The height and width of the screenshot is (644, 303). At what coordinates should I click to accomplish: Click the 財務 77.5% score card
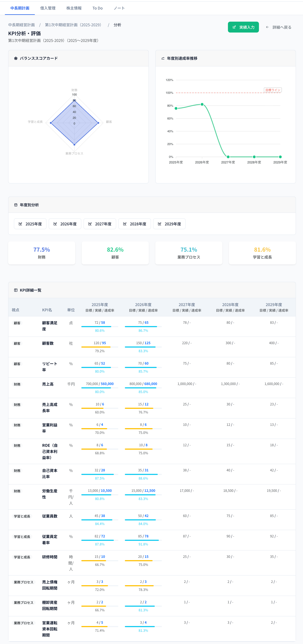click(42, 253)
